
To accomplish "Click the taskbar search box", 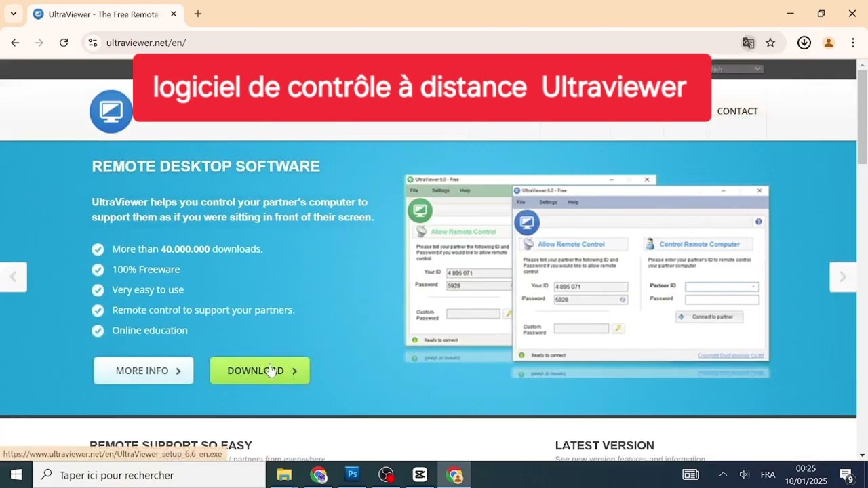I will coord(149,474).
